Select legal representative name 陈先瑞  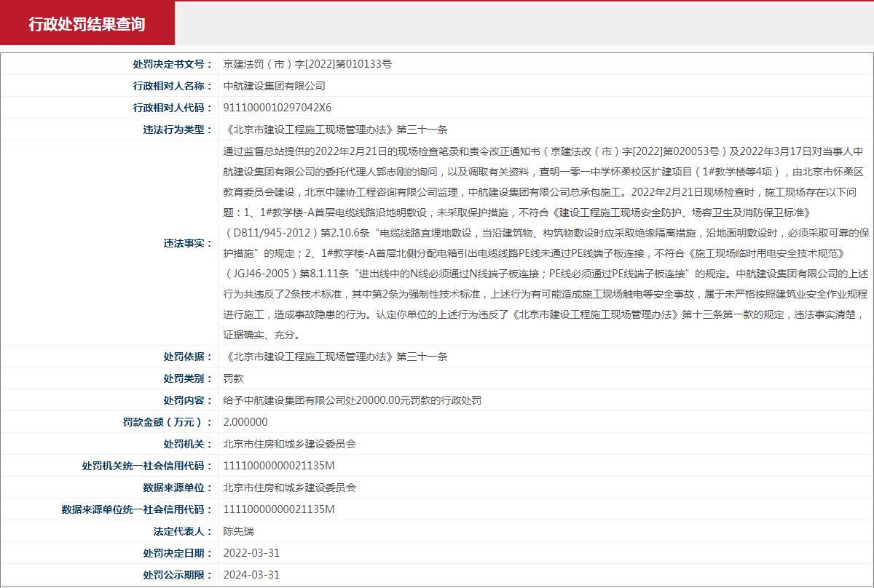click(238, 531)
